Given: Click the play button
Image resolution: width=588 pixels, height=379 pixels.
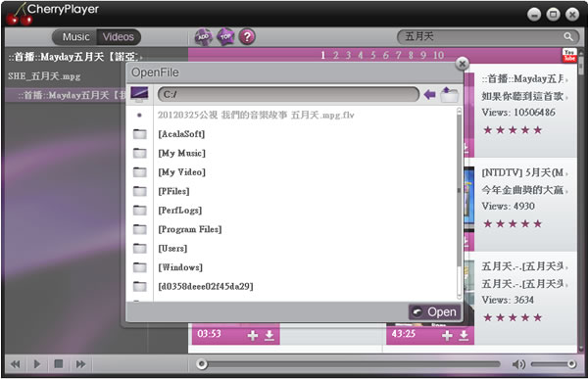Looking at the screenshot, I should tap(37, 364).
